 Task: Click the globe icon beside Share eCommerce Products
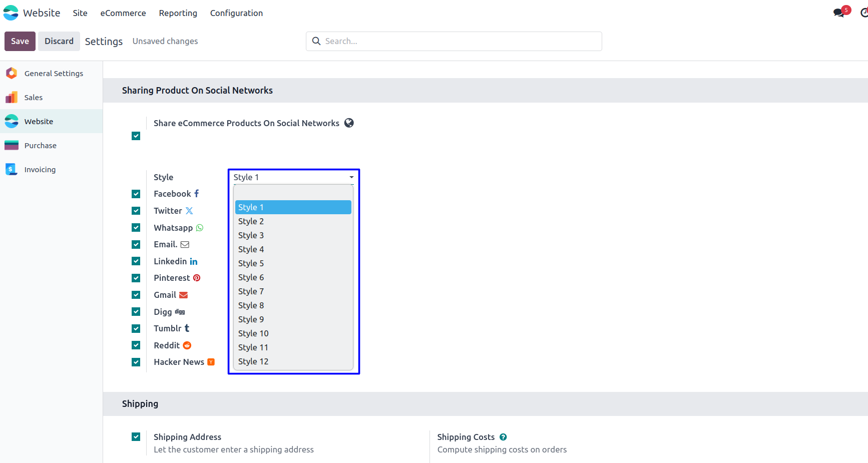point(349,123)
